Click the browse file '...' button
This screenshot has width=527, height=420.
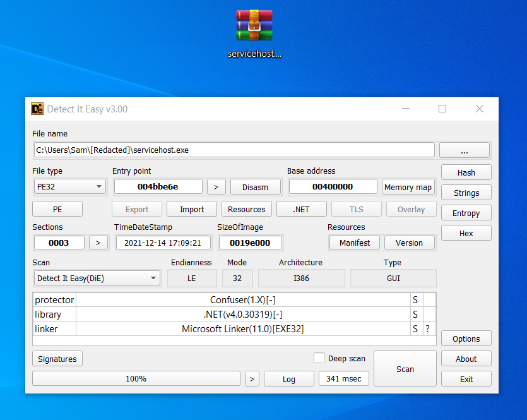coord(464,150)
